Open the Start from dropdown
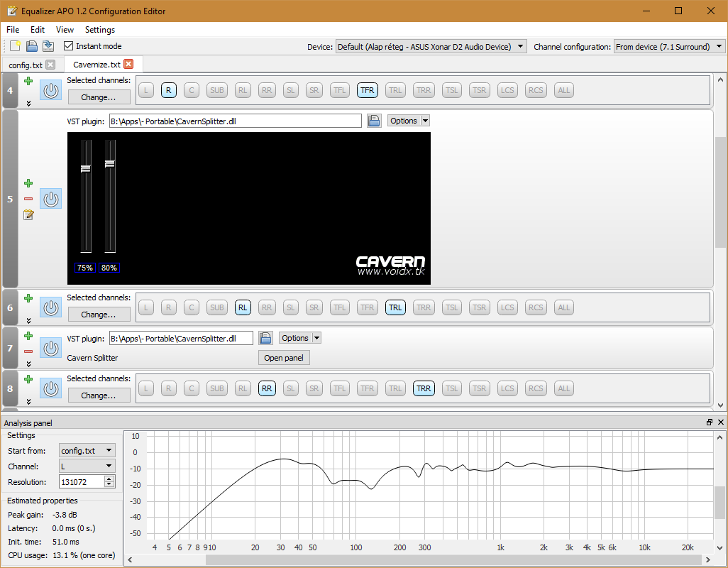Image resolution: width=728 pixels, height=568 pixels. tap(87, 451)
